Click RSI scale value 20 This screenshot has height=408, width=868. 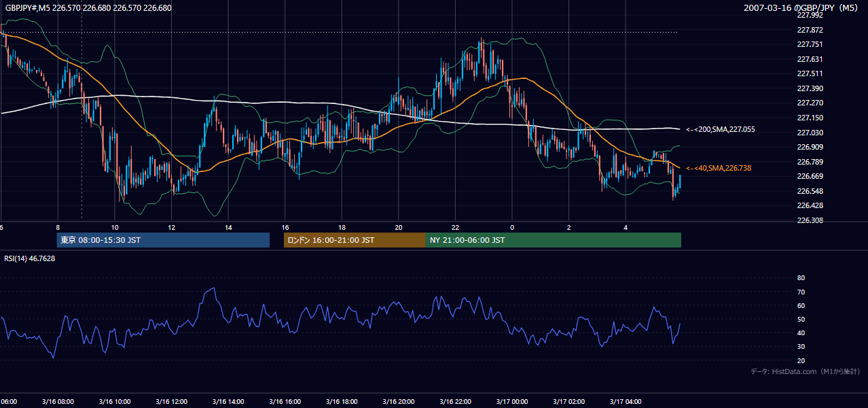[x=801, y=360]
